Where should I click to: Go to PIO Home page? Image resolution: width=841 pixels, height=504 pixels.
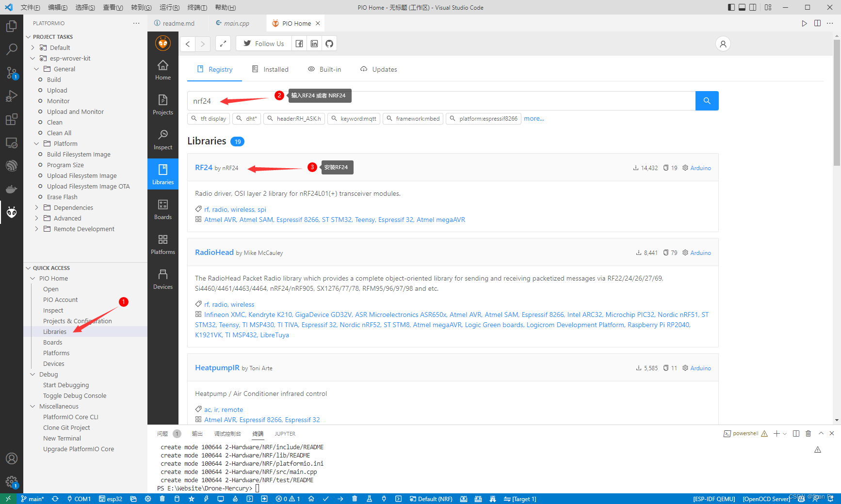click(x=163, y=70)
